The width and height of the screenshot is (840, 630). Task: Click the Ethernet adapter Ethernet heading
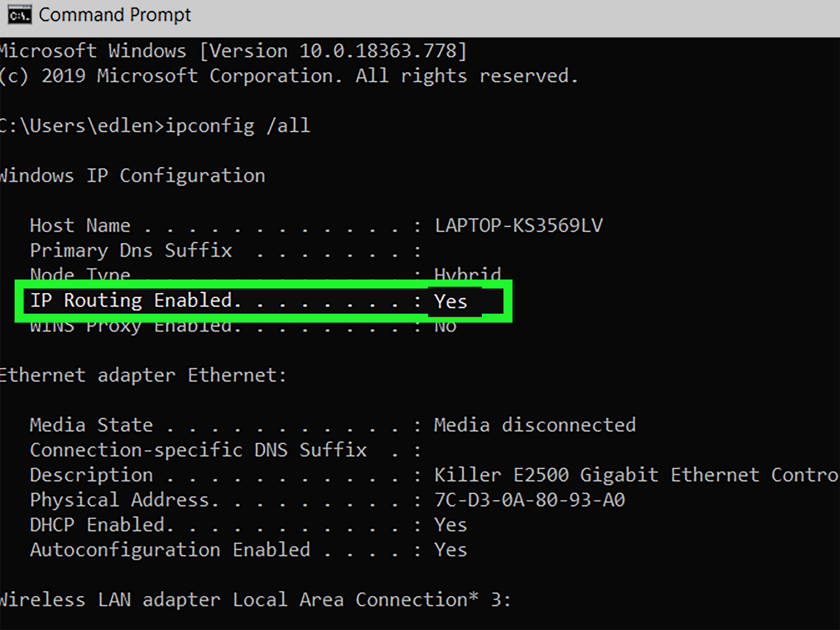[x=143, y=375]
